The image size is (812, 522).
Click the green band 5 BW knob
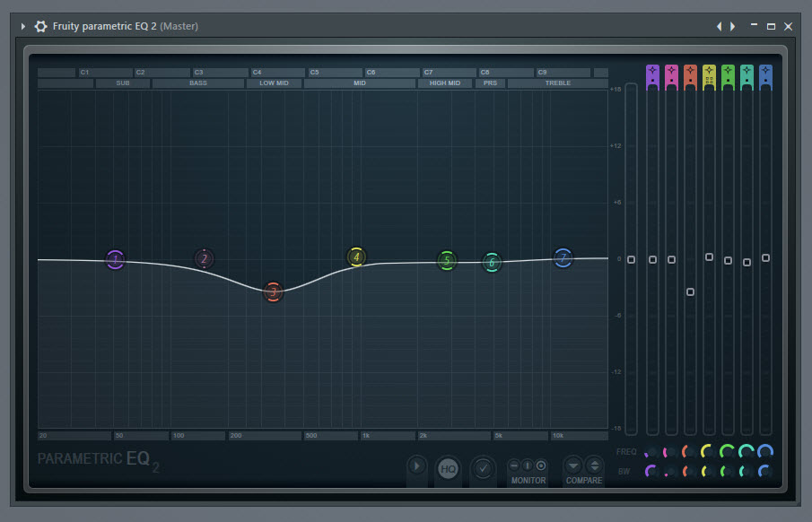point(727,471)
